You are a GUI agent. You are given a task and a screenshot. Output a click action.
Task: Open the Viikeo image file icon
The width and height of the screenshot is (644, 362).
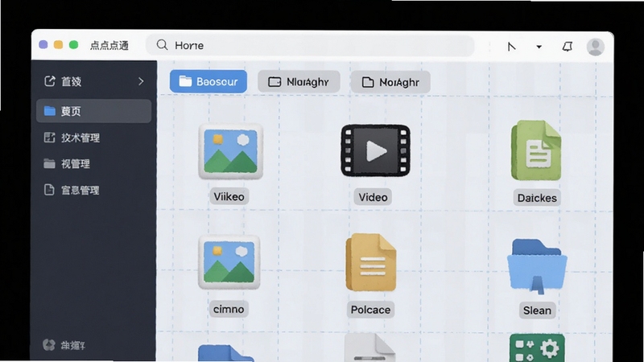230,151
